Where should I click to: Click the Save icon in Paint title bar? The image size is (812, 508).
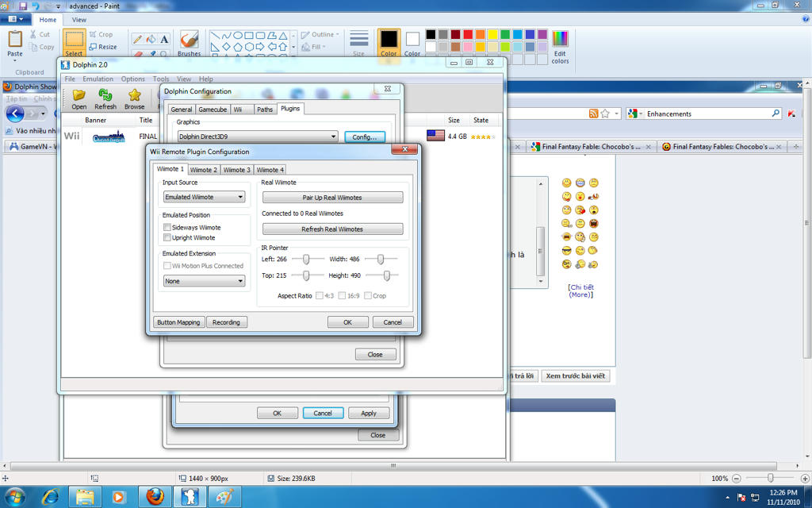pyautogui.click(x=22, y=6)
